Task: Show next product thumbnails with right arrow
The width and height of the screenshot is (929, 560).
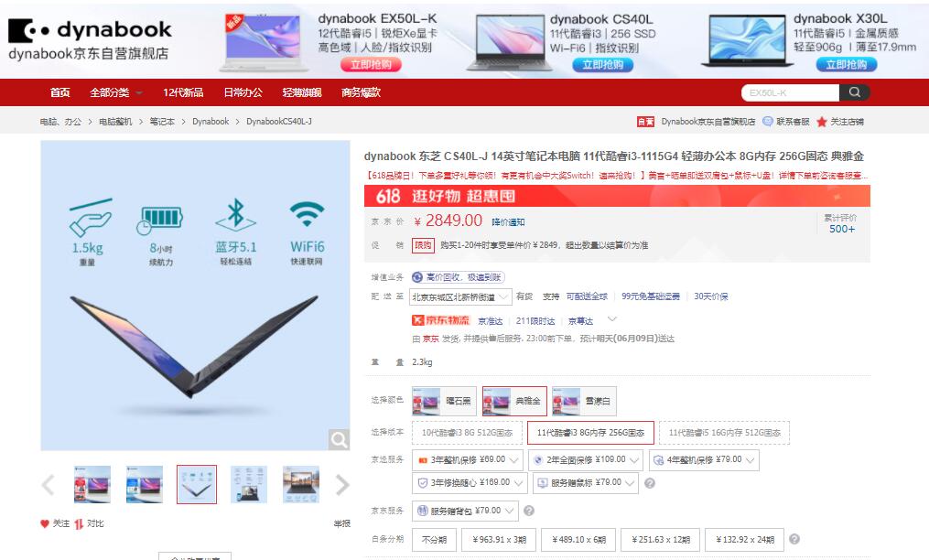Action: point(342,485)
